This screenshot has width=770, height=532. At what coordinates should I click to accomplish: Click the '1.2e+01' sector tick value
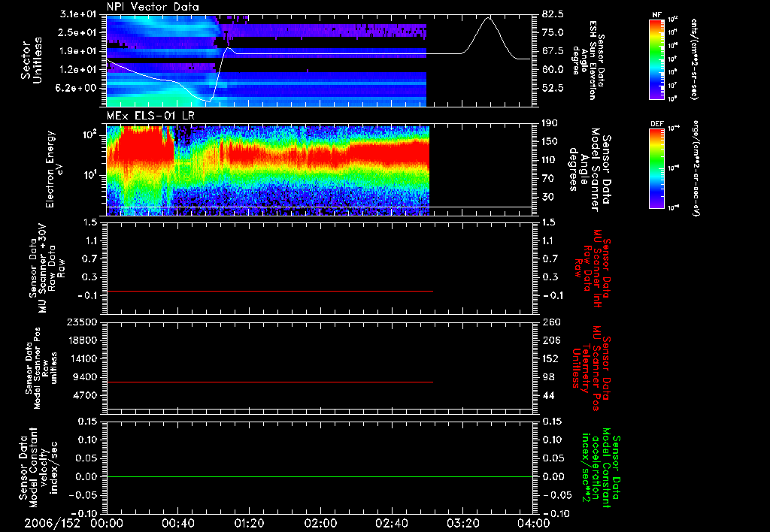[x=78, y=70]
